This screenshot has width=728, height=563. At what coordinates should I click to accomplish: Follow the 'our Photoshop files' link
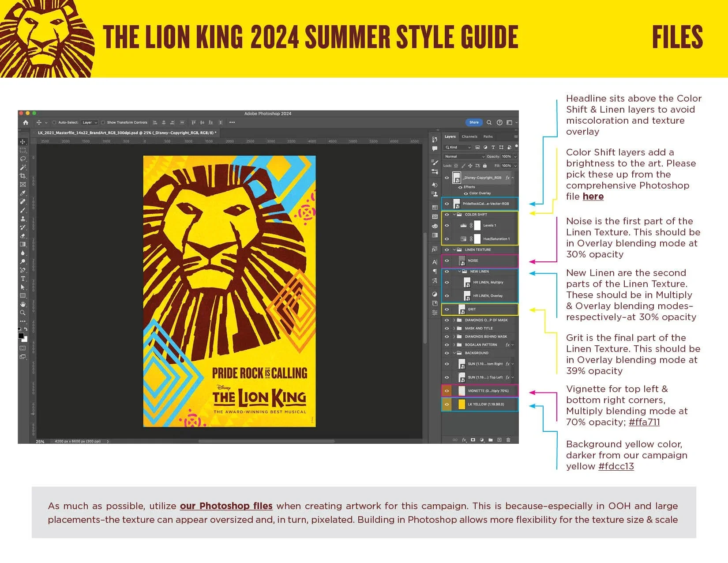226,506
